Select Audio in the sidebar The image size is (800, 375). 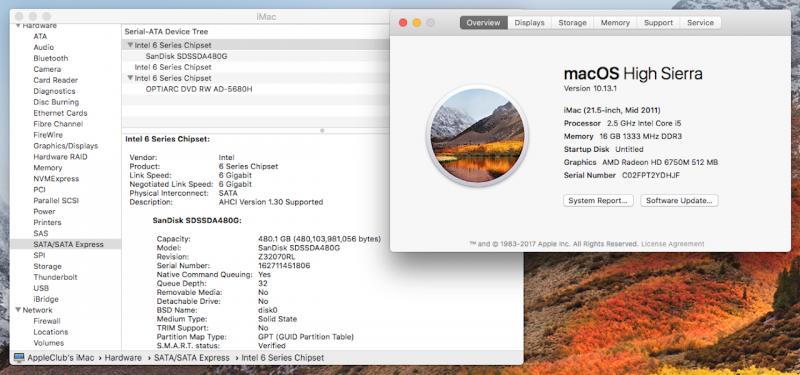[44, 47]
